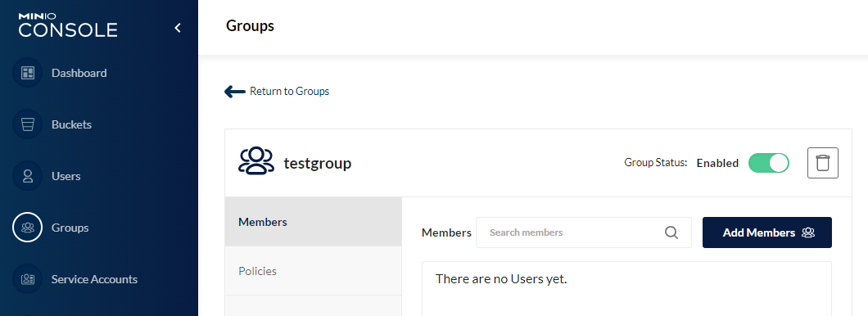Click Return to Groups link text

(290, 92)
